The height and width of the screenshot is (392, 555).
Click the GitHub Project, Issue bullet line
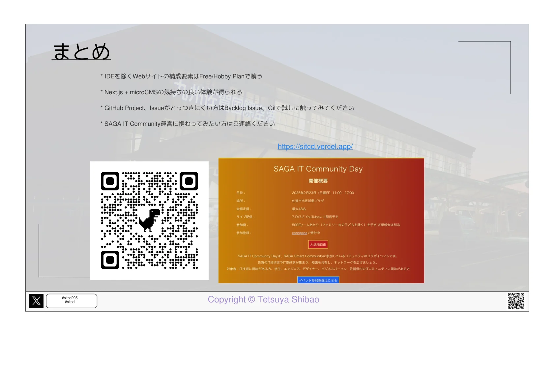227,108
